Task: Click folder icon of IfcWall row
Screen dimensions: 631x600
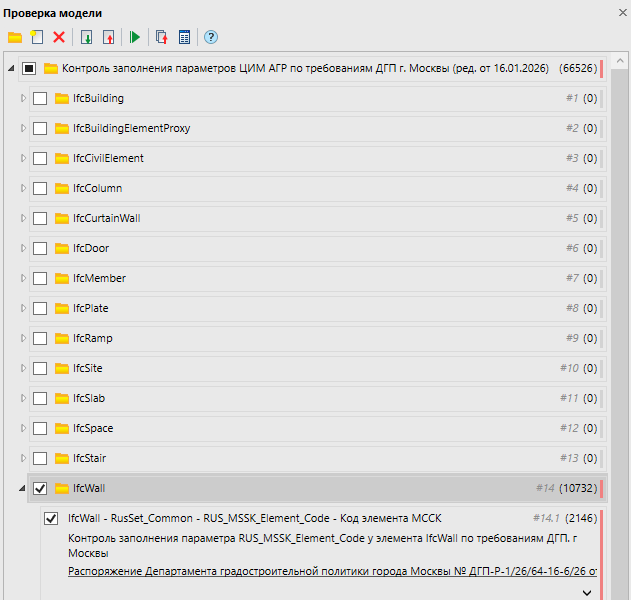Action: tap(62, 489)
